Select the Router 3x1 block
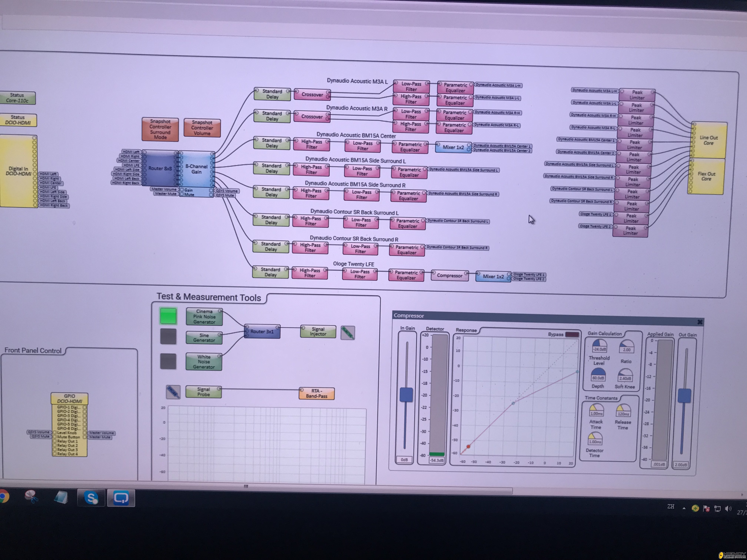Image resolution: width=747 pixels, height=560 pixels. pyautogui.click(x=262, y=331)
